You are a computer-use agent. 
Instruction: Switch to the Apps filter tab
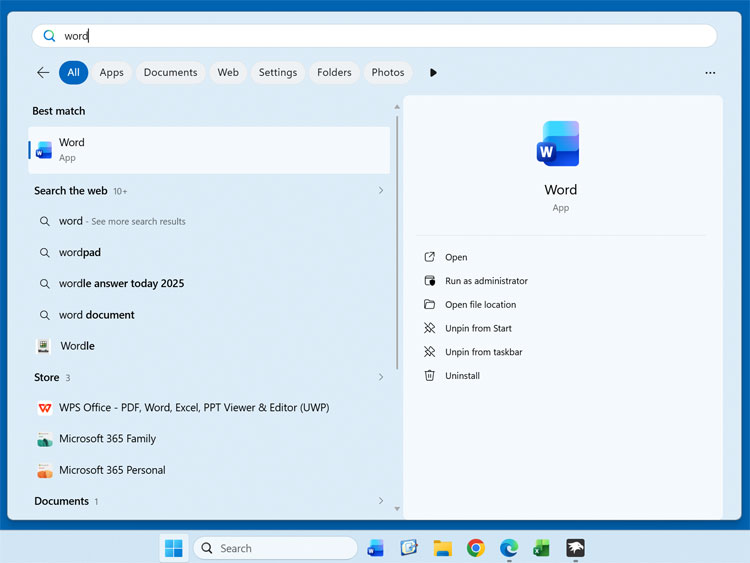(x=111, y=72)
